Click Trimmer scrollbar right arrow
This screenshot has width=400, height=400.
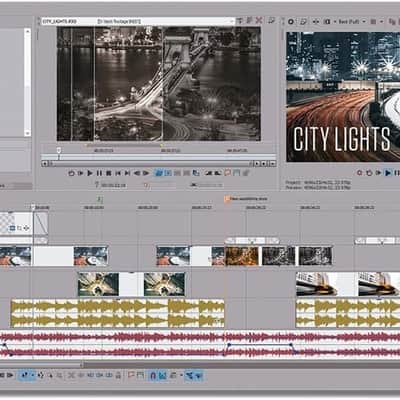(x=257, y=164)
